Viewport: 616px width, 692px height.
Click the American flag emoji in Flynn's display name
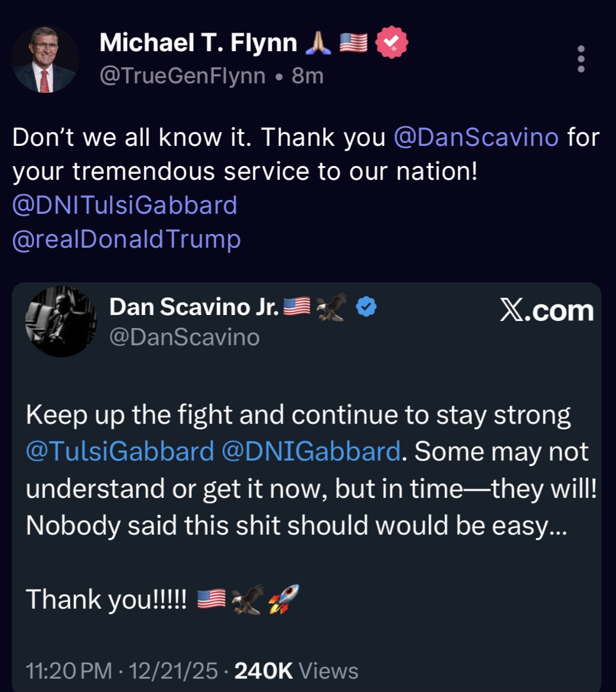[353, 42]
